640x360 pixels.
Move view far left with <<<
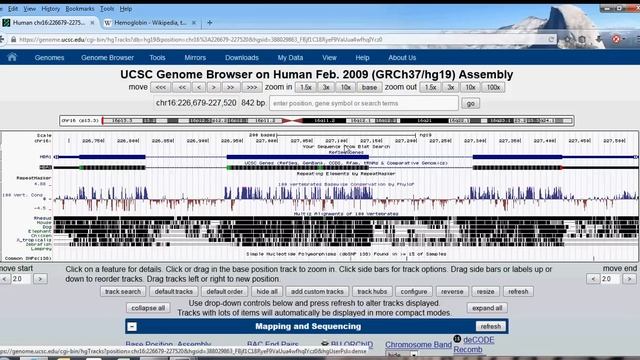(160, 87)
